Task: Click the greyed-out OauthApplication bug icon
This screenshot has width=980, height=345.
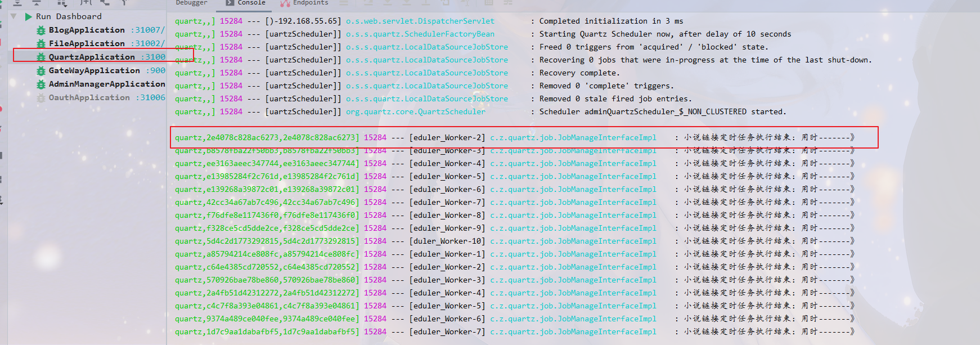Action: pos(41,98)
